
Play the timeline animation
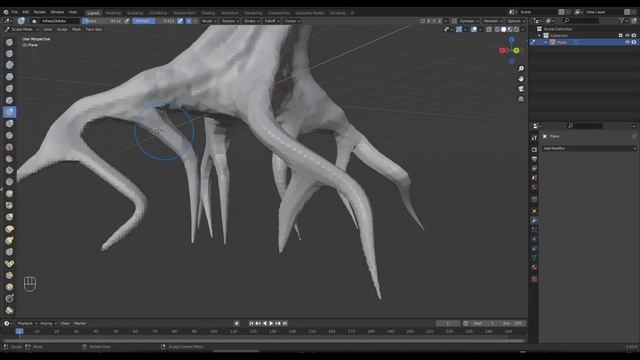(x=271, y=323)
